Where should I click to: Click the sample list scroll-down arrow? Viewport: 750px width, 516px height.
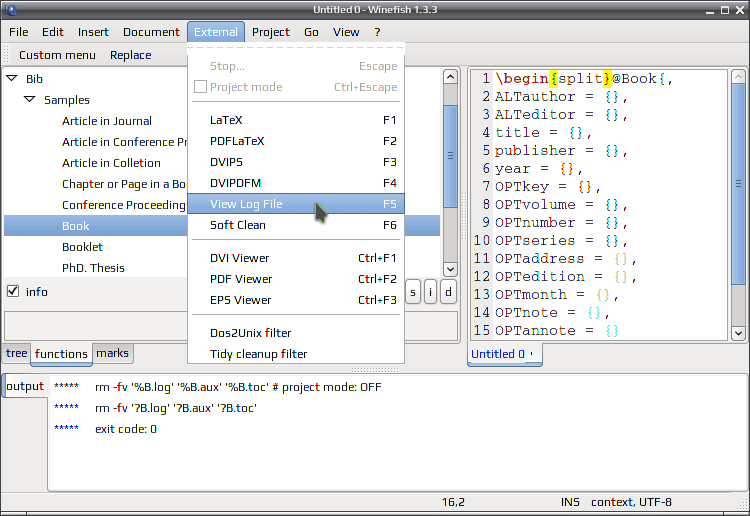(x=450, y=269)
